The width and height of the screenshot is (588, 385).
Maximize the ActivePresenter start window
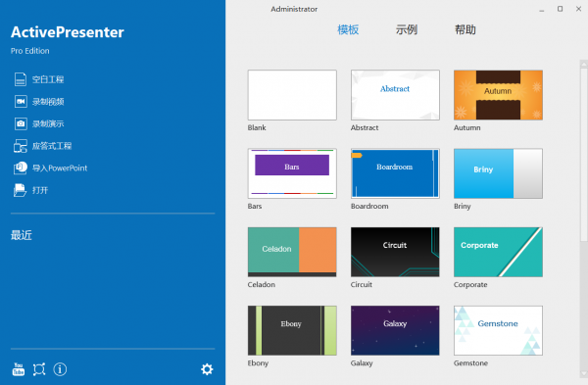[x=560, y=9]
